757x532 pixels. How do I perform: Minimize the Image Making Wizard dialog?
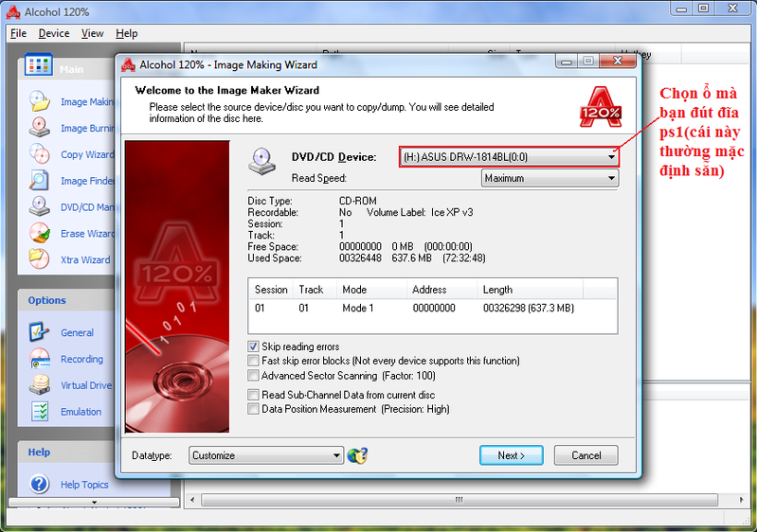click(567, 61)
